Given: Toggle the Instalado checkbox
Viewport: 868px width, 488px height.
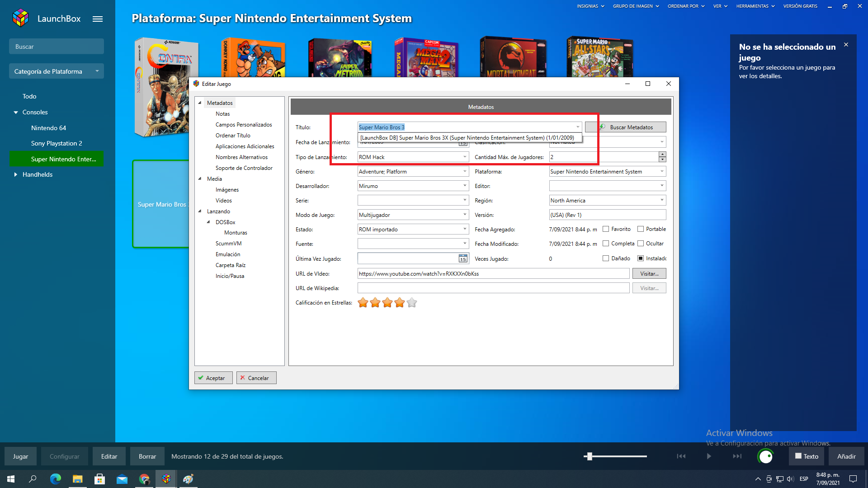Looking at the screenshot, I should [x=641, y=258].
